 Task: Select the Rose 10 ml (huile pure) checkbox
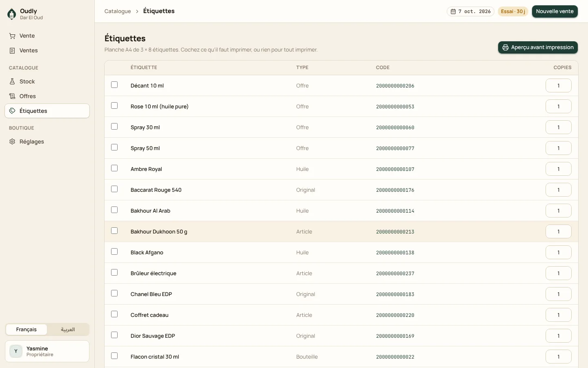tap(114, 105)
